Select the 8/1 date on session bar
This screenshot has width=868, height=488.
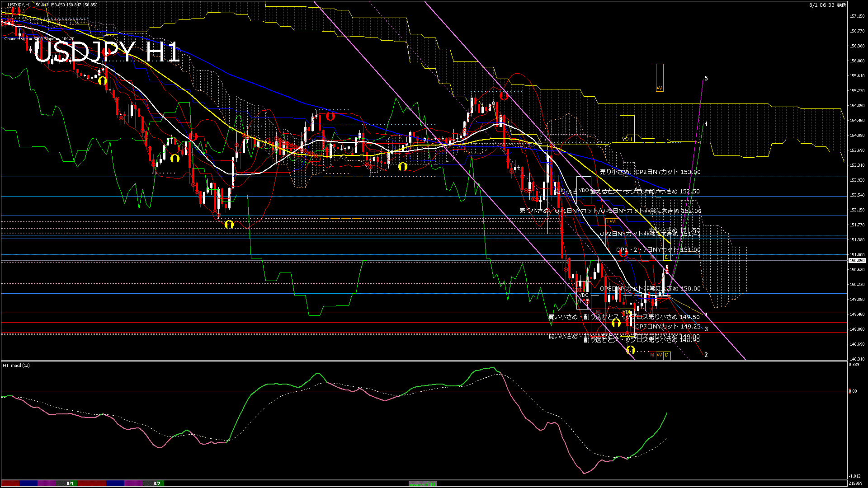70,483
